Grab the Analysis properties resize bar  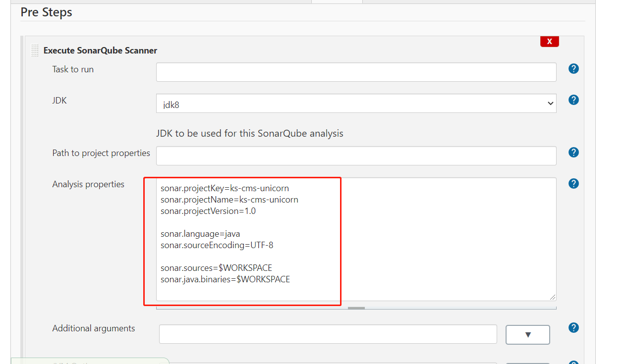(x=356, y=308)
